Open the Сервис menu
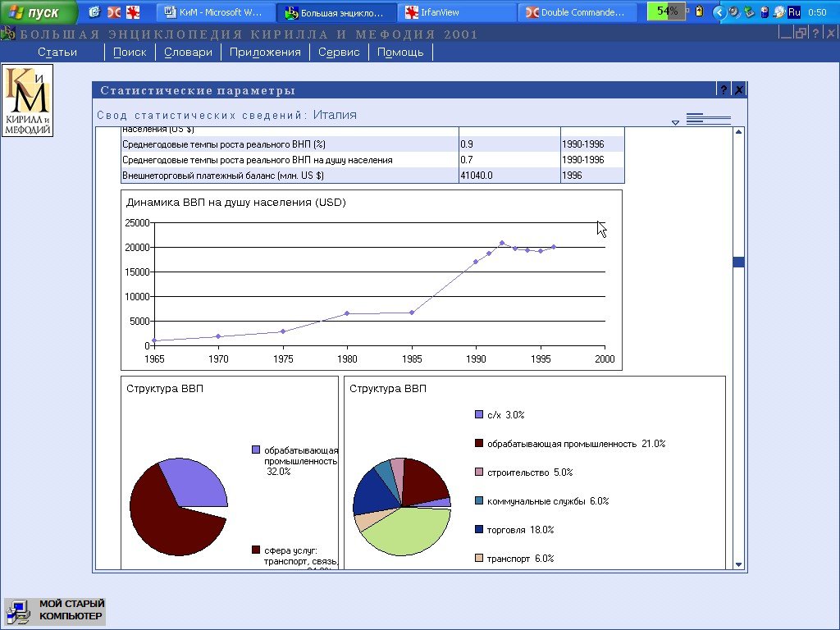 click(339, 52)
